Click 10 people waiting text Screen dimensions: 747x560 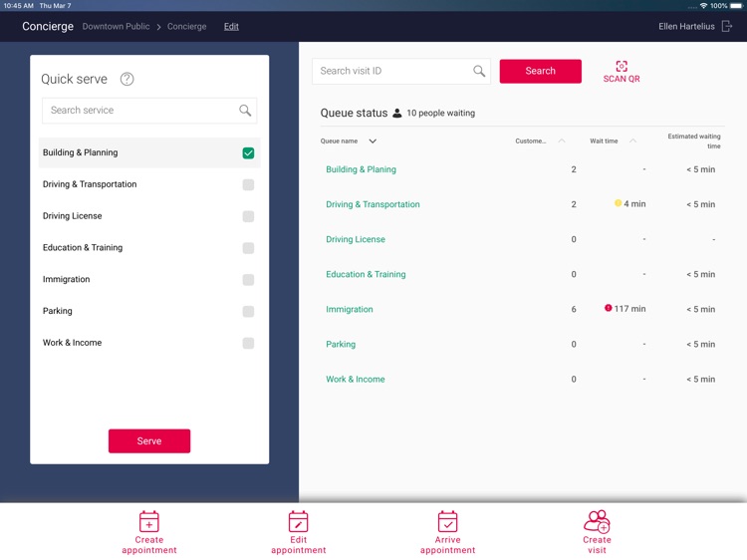coord(440,113)
